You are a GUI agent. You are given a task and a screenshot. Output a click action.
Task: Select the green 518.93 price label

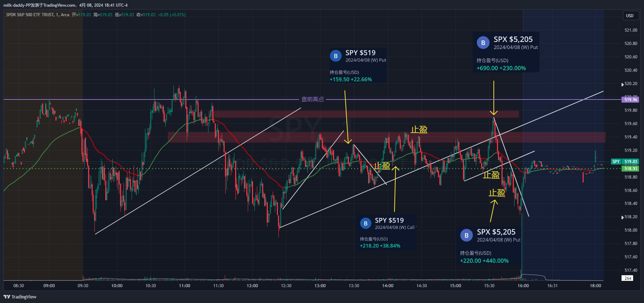click(630, 169)
